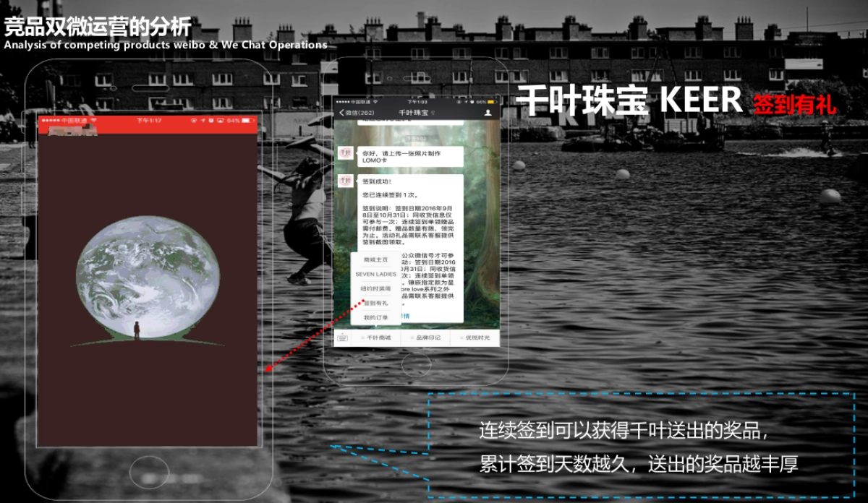Tap the 千叶 avatar beside the LOMO卡 message
The width and height of the screenshot is (868, 503).
pos(345,152)
